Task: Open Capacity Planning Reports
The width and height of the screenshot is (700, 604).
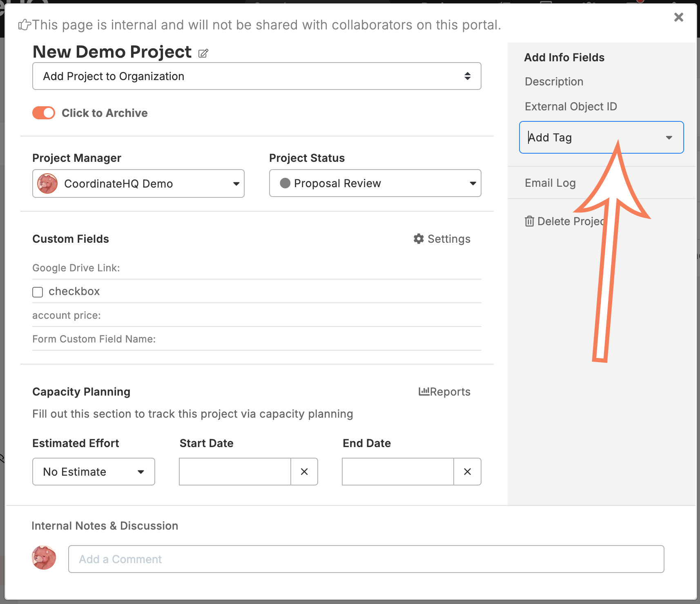Action: [x=444, y=391]
